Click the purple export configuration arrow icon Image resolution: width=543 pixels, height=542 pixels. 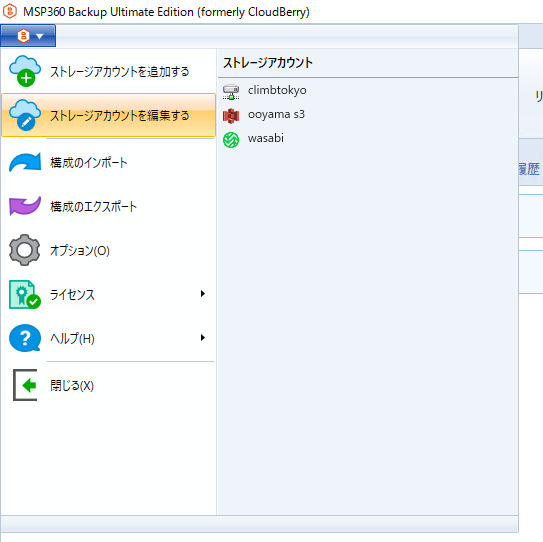[x=25, y=206]
